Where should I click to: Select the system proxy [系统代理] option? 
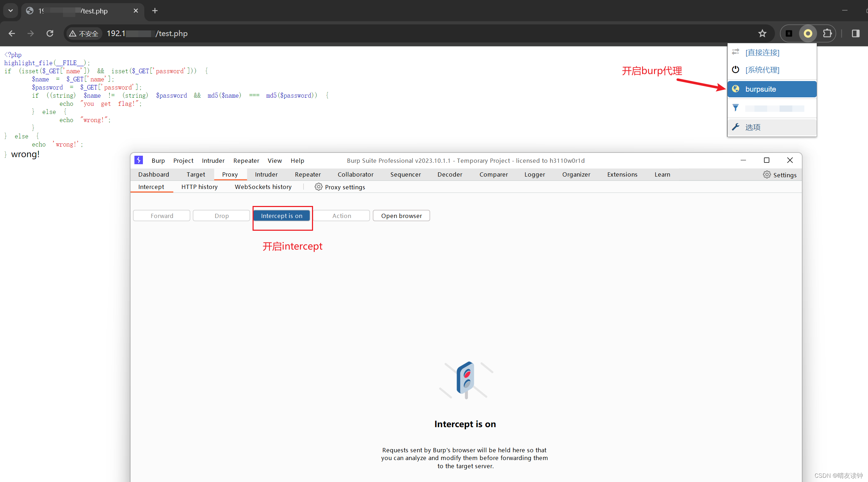pyautogui.click(x=762, y=70)
